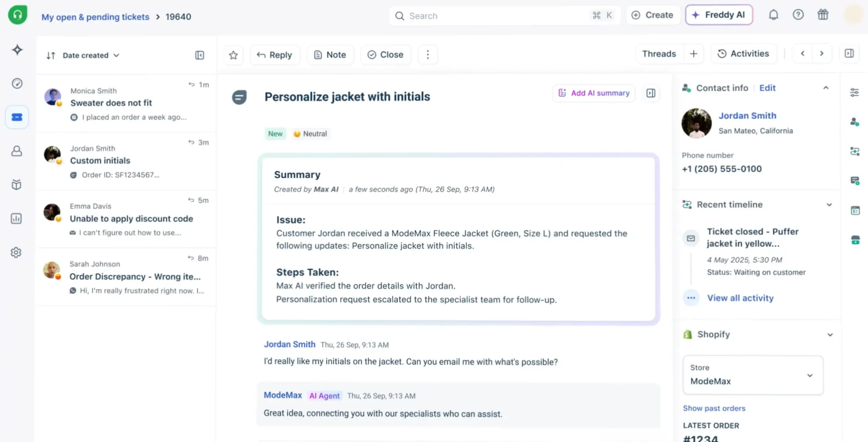
Task: Click the Neutral sentiment indicator
Action: tap(310, 134)
